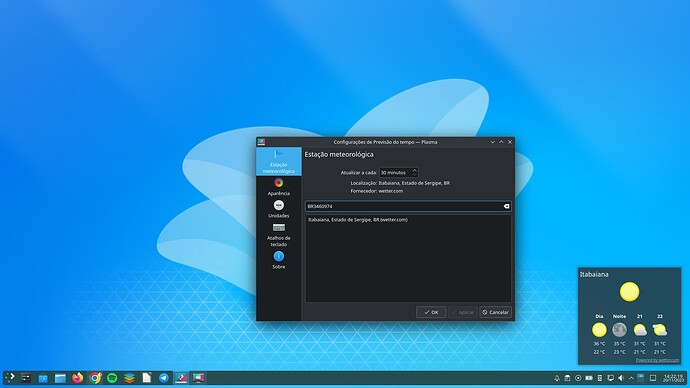The height and width of the screenshot is (388, 690).
Task: Click the large sun icon in weather widget
Action: (x=629, y=292)
